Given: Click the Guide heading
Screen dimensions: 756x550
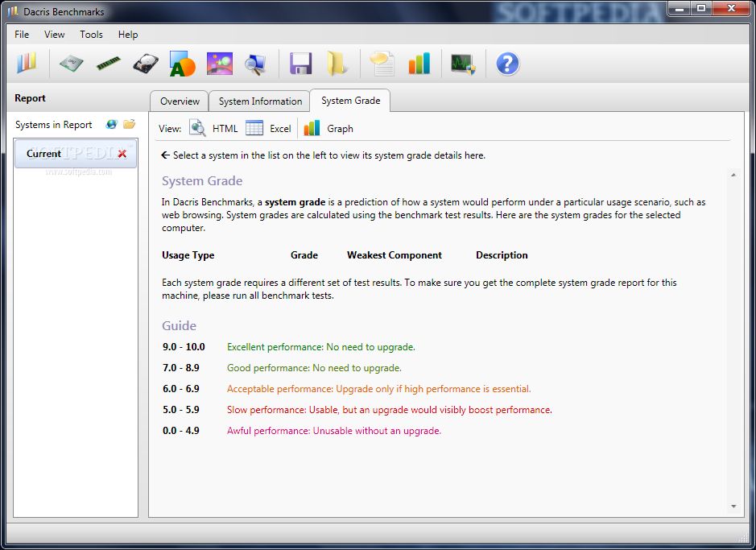Looking at the screenshot, I should point(179,325).
